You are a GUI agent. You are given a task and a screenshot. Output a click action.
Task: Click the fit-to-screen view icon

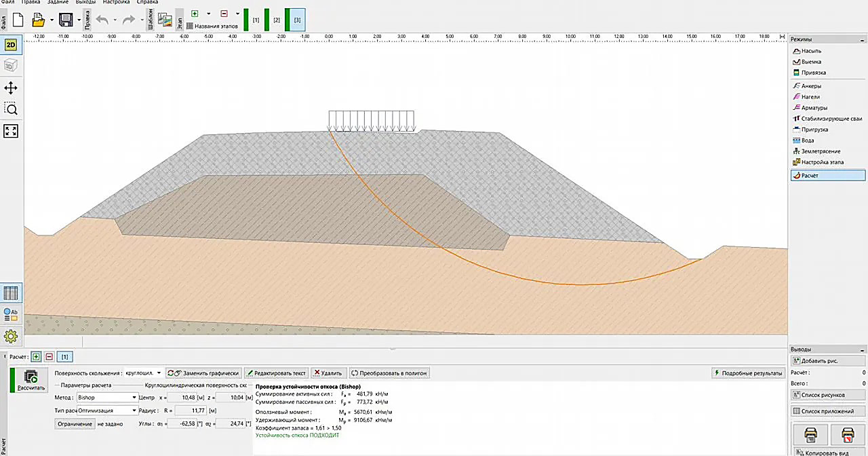(x=11, y=131)
